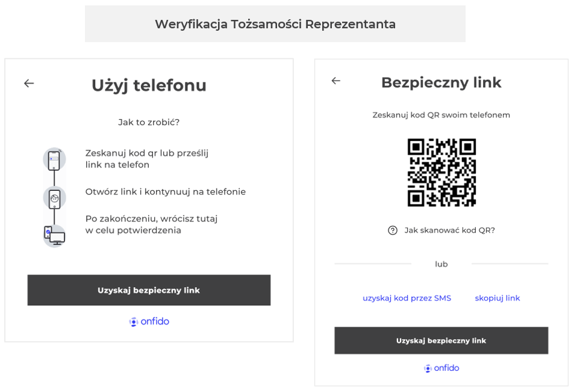Viewport: 574px width, 392px height.
Task: Click back arrow in Użyj telefonu panel
Action: (x=29, y=83)
